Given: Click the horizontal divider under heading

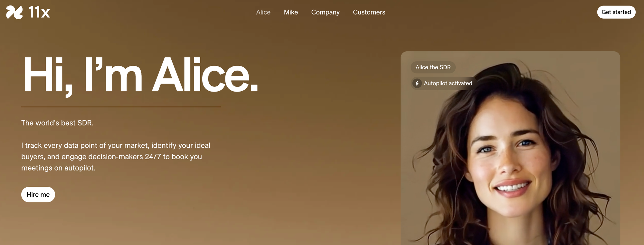Looking at the screenshot, I should (121, 107).
